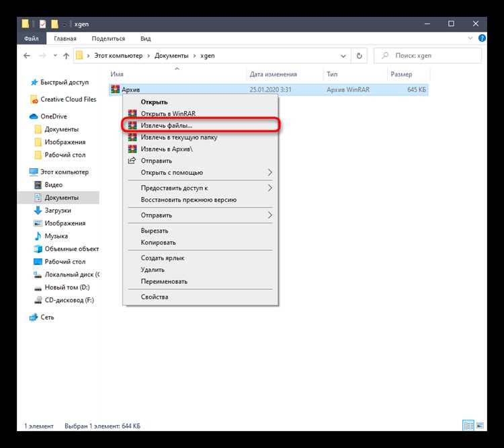Expand the Предоставить доступ к submenu
This screenshot has height=448, width=504.
click(270, 188)
